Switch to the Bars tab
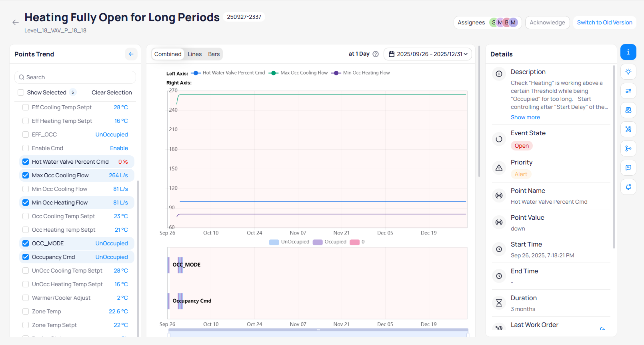The image size is (644, 345). pos(214,54)
